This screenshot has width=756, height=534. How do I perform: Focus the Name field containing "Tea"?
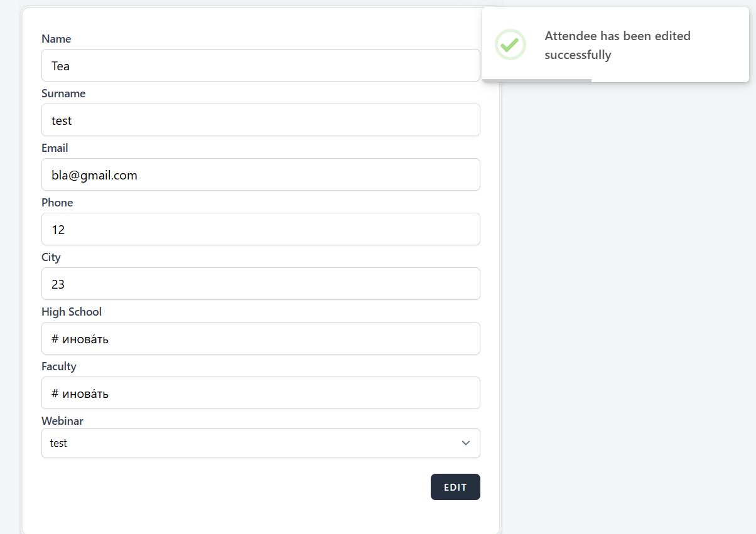point(261,66)
